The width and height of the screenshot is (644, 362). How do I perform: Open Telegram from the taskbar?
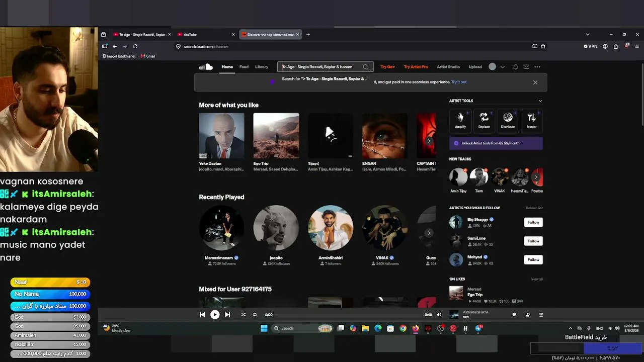click(x=478, y=328)
